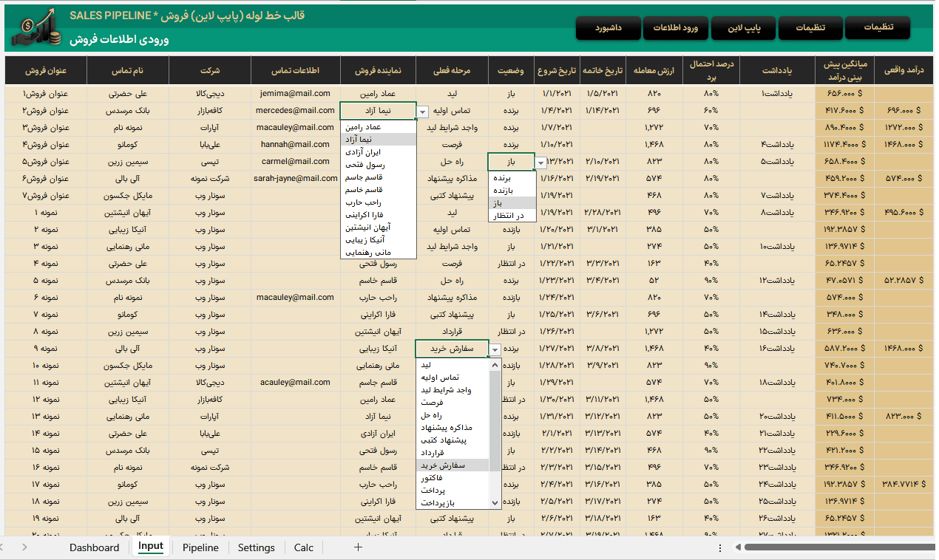Click the rightmost تنظیمات header button
939x560 pixels.
(878, 27)
